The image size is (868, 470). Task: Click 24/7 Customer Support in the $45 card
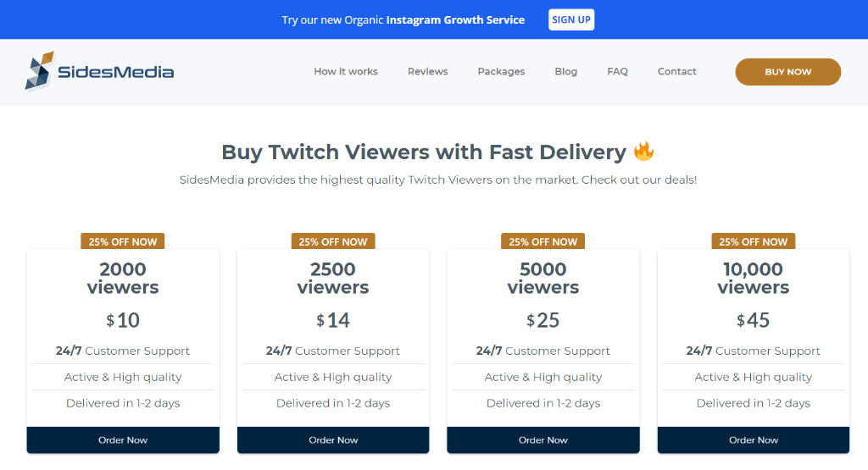pyautogui.click(x=754, y=351)
